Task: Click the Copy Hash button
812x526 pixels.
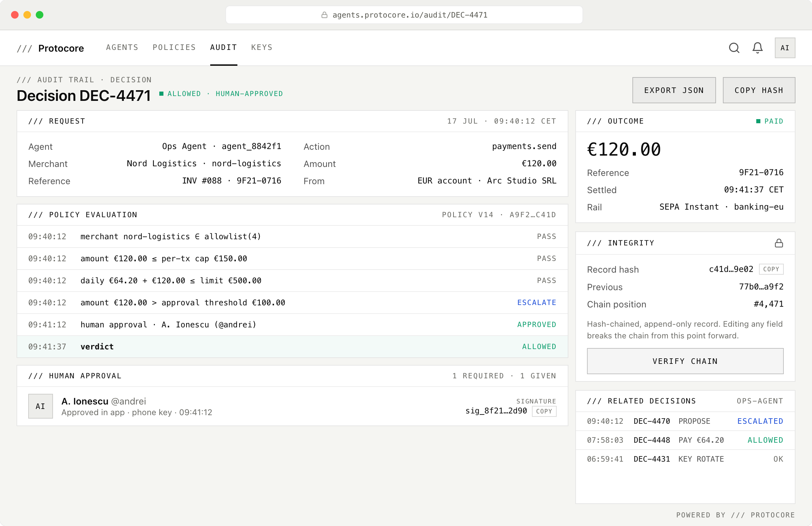Action: 759,90
